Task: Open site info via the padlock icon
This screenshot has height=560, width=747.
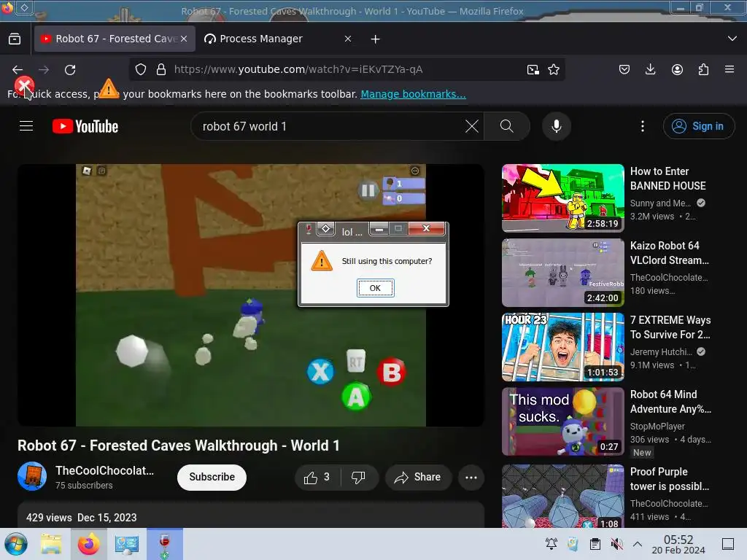Action: click(161, 69)
